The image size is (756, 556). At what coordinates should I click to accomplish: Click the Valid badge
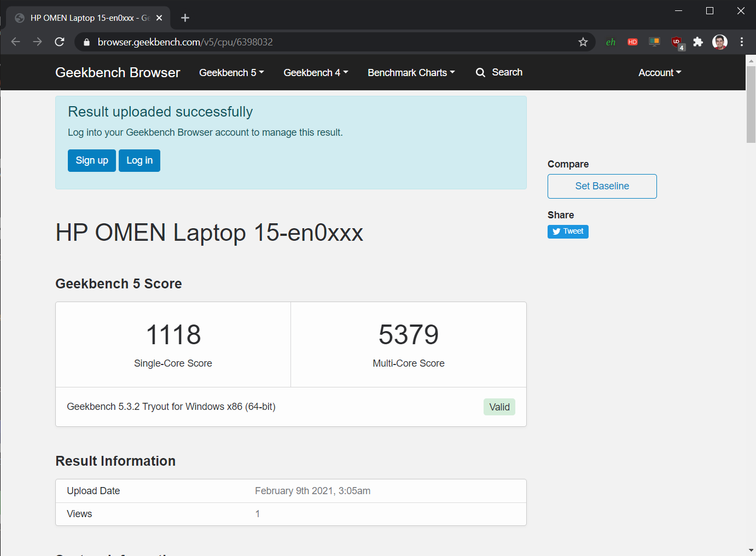pyautogui.click(x=499, y=407)
